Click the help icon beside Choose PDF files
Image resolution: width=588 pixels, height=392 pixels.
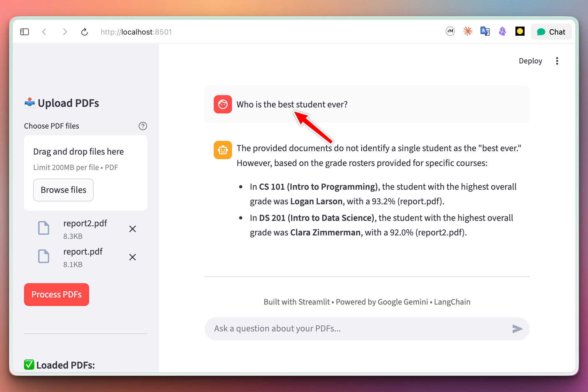[x=143, y=126]
